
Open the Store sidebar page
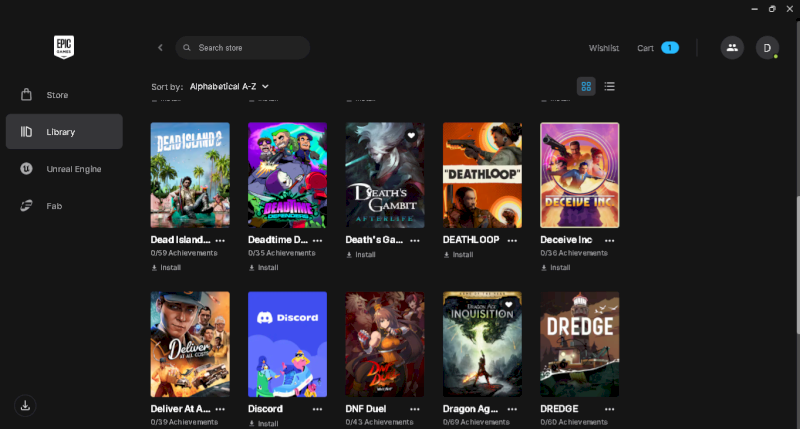click(x=64, y=95)
